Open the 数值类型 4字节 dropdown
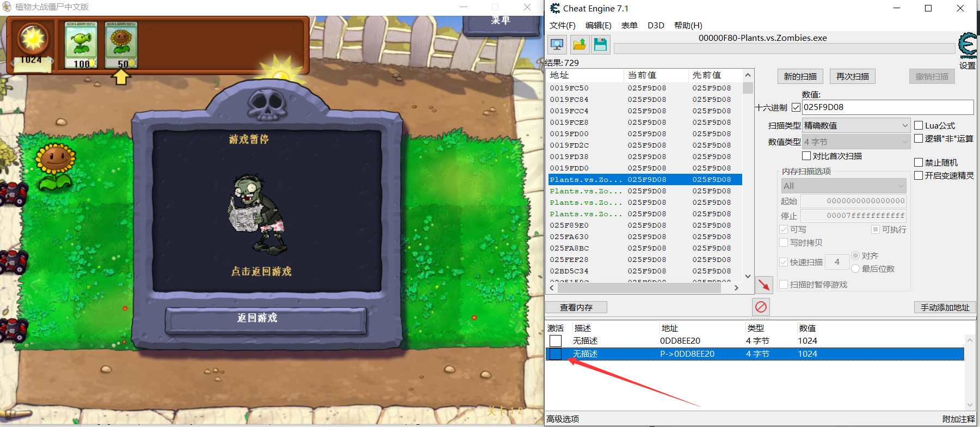 (856, 142)
